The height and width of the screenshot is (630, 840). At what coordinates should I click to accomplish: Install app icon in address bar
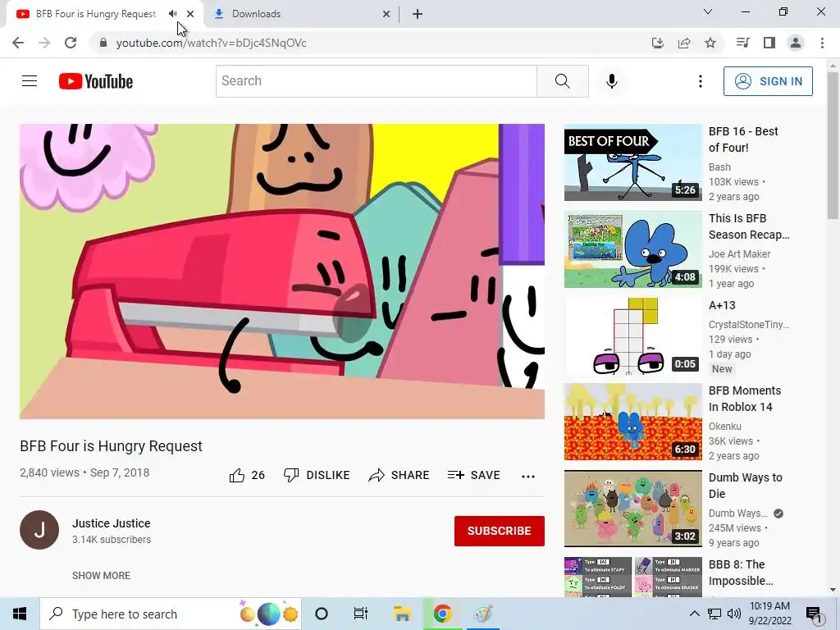pyautogui.click(x=658, y=43)
